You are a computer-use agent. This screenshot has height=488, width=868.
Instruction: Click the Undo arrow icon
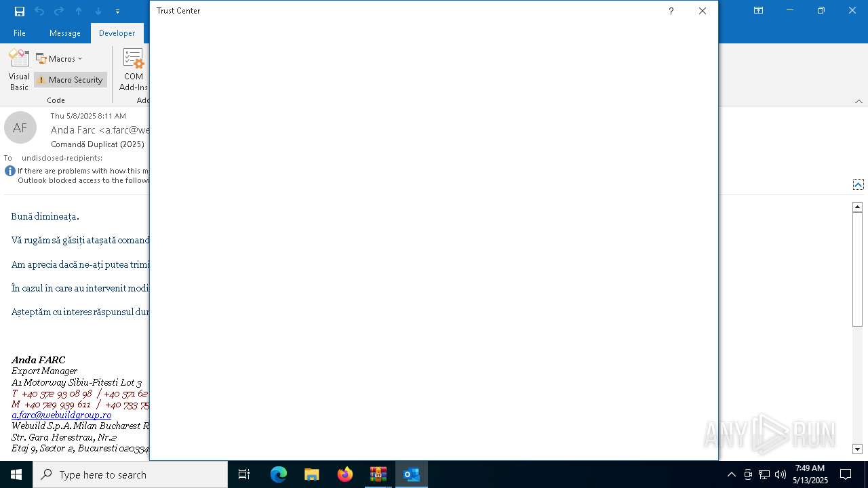tap(39, 11)
